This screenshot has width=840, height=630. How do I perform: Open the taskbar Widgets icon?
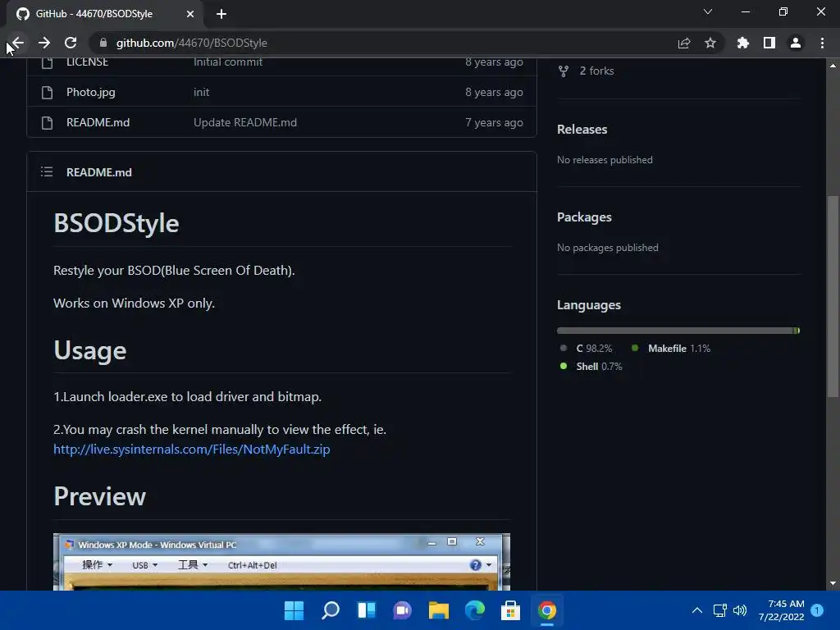[367, 610]
